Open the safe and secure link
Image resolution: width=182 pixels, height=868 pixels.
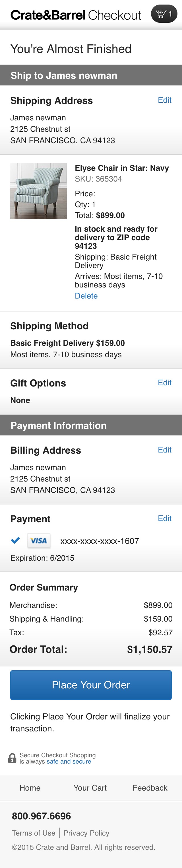pos(69,762)
